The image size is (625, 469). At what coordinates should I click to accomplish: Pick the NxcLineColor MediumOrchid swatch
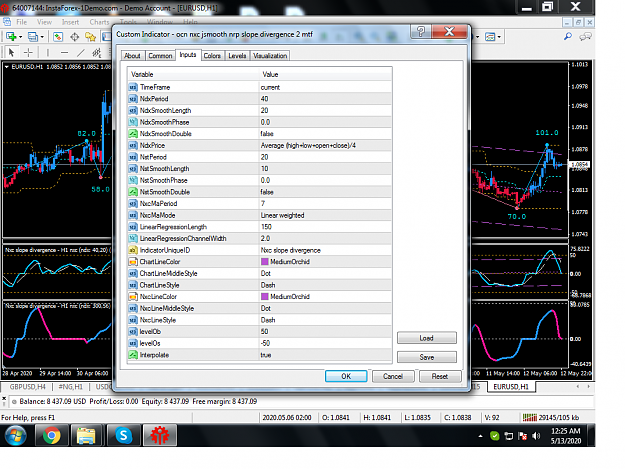[265, 297]
